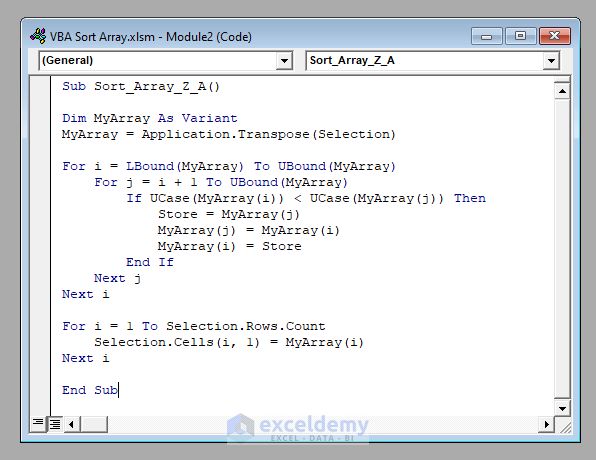Click the 'MyArray(i) = Store' line
The height and width of the screenshot is (460, 596).
tap(229, 246)
